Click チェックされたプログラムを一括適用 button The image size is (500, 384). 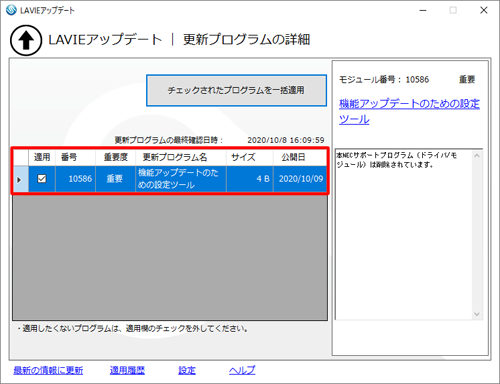click(x=236, y=90)
